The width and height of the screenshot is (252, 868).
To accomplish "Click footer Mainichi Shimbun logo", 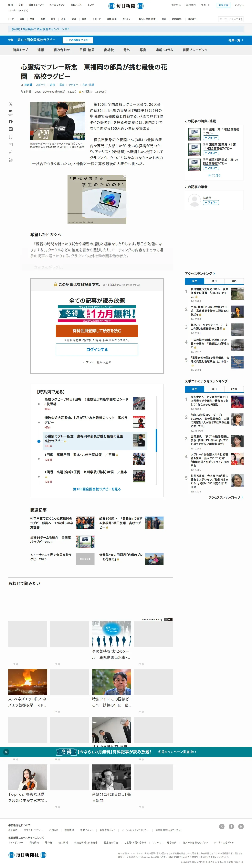I will click(x=27, y=854).
